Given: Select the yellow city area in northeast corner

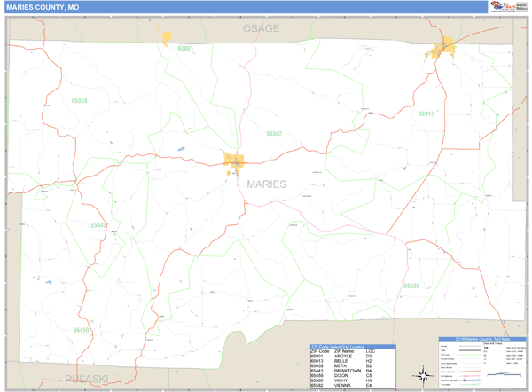Looking at the screenshot, I should pyautogui.click(x=443, y=47).
